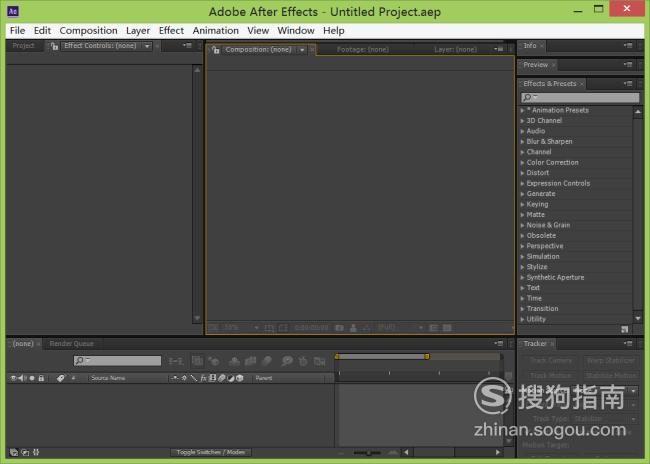The image size is (650, 464).
Task: Open the Composition (none) dropdown arrow
Action: (302, 50)
